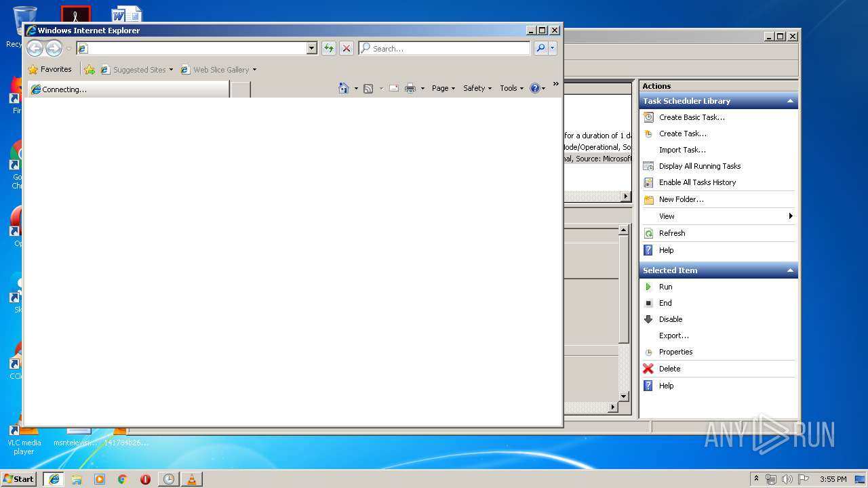Collapse the Selected Item section
868x488 pixels.
790,270
